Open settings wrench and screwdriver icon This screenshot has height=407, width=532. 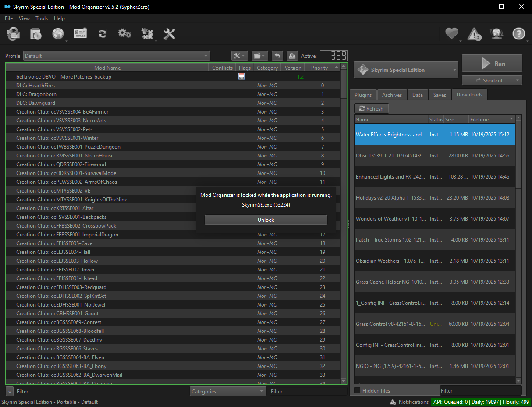coord(170,34)
